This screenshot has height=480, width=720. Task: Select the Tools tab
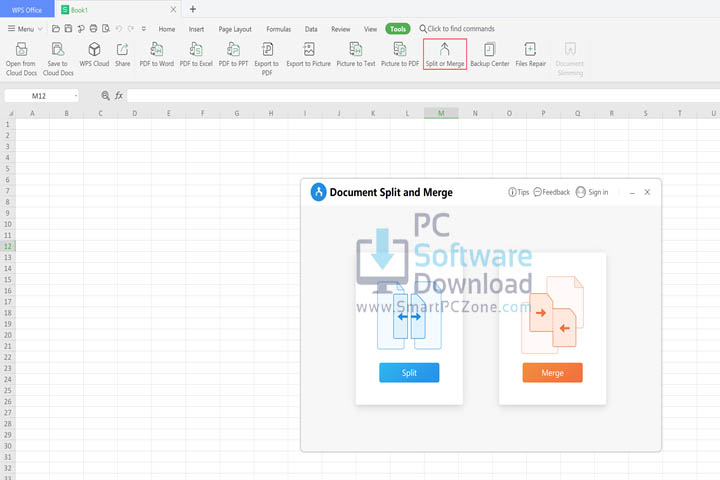(x=398, y=28)
